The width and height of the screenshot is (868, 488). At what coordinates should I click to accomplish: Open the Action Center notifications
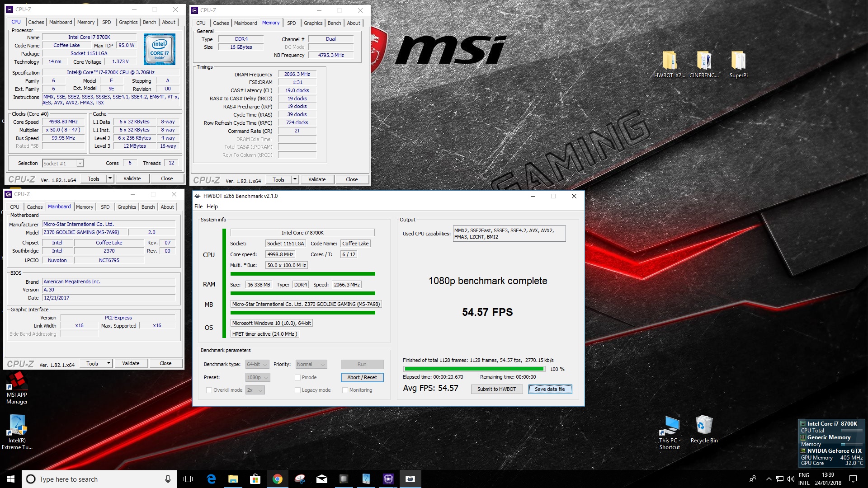click(853, 479)
